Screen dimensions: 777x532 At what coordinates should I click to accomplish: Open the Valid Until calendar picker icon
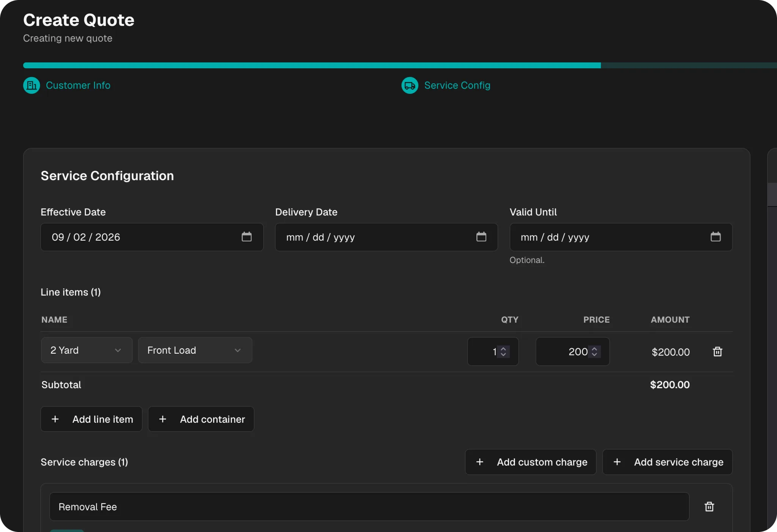pos(716,237)
